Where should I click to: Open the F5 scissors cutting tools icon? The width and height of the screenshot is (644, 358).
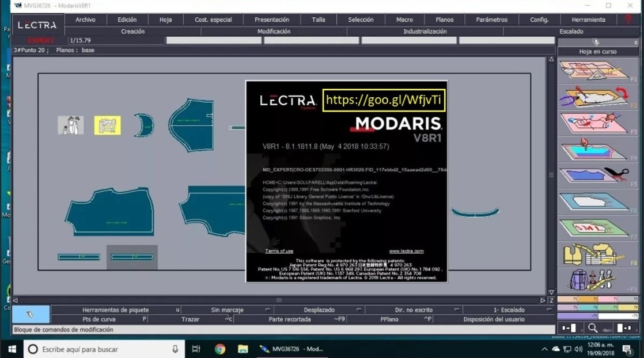click(594, 176)
